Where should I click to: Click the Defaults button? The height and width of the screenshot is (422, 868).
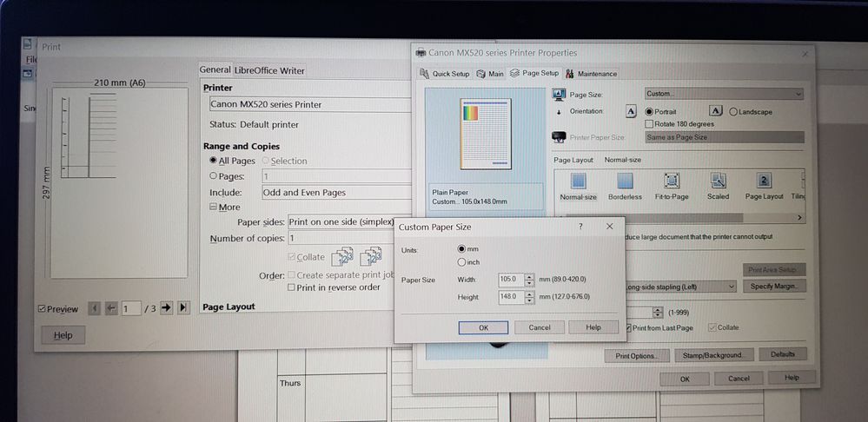[x=782, y=354]
